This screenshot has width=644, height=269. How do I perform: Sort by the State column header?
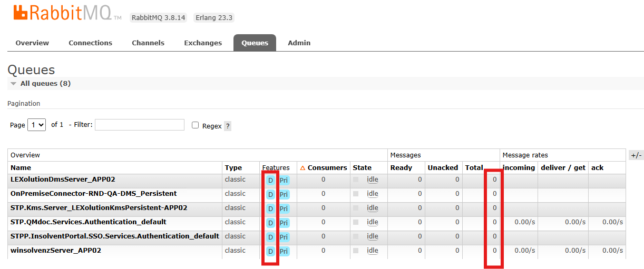click(362, 167)
